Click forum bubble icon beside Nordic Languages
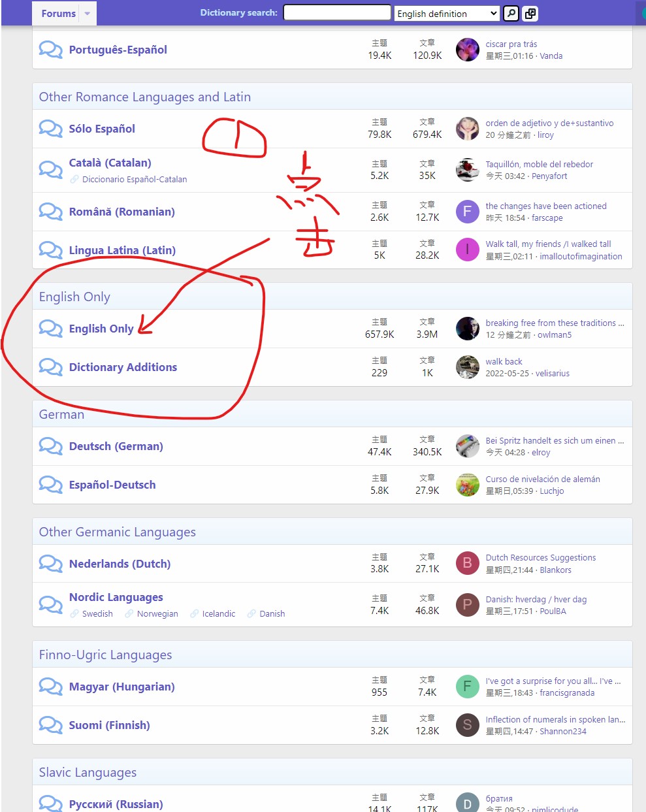This screenshot has width=646, height=812. click(50, 604)
